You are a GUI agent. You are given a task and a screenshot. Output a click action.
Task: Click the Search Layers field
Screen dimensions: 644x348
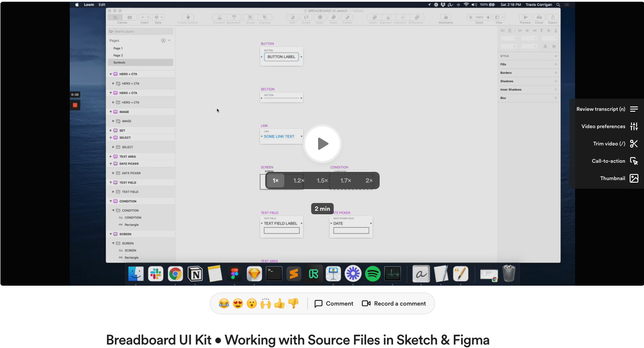[x=140, y=32]
